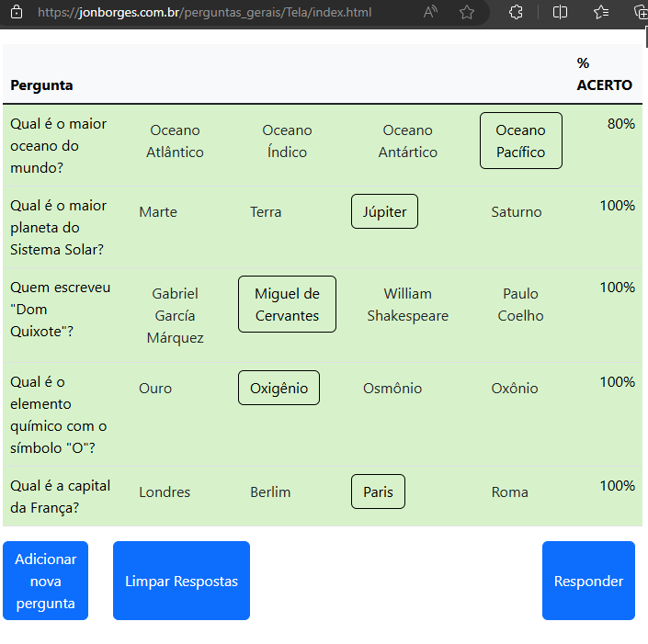This screenshot has height=644, width=648.
Task: Click the star to favorite this page
Action: (x=467, y=13)
